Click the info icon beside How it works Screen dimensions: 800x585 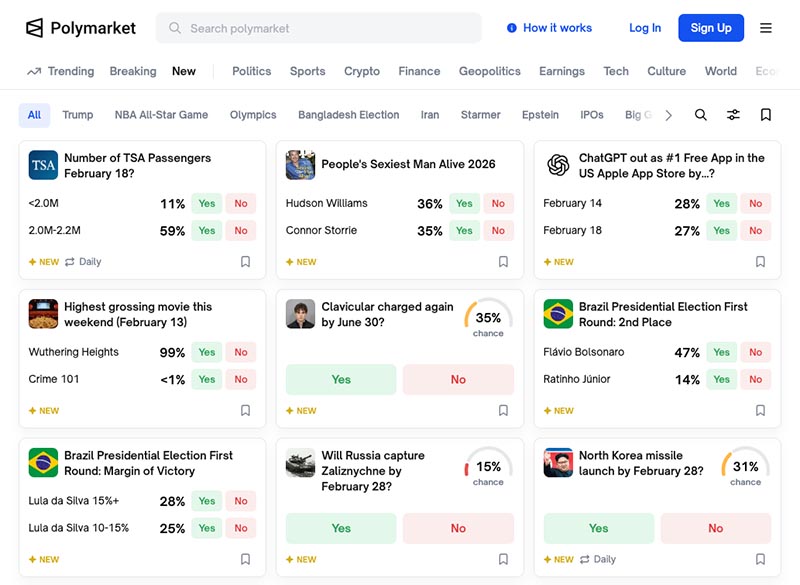511,28
